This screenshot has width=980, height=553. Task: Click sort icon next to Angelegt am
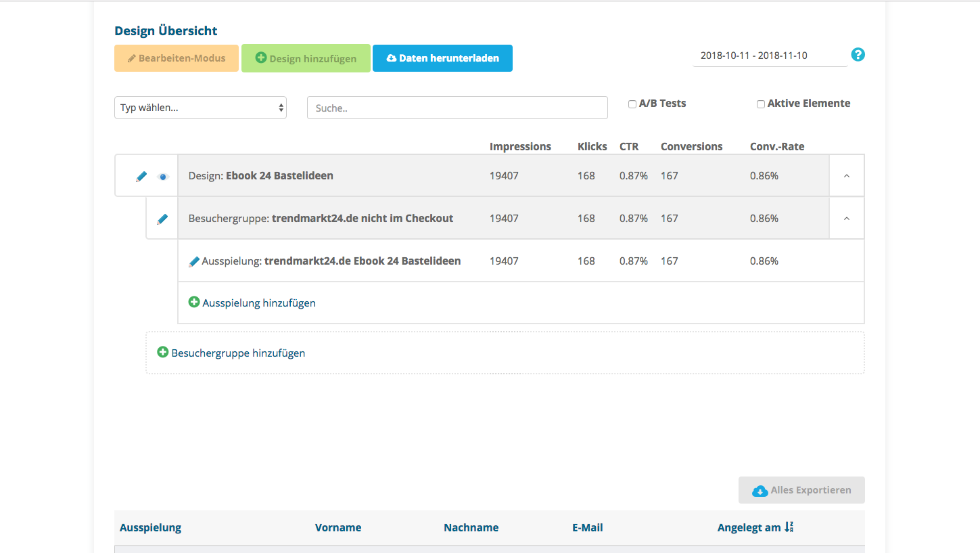coord(789,527)
